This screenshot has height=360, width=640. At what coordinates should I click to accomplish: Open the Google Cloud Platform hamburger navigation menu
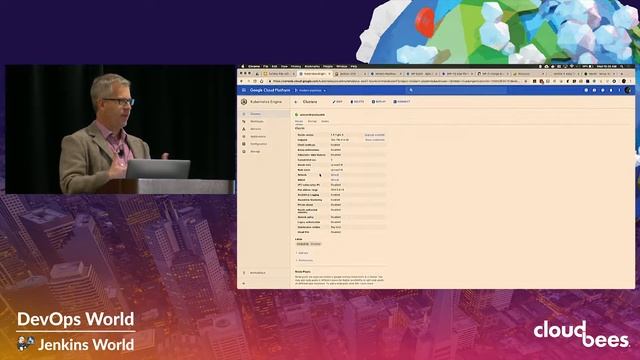pyautogui.click(x=244, y=90)
